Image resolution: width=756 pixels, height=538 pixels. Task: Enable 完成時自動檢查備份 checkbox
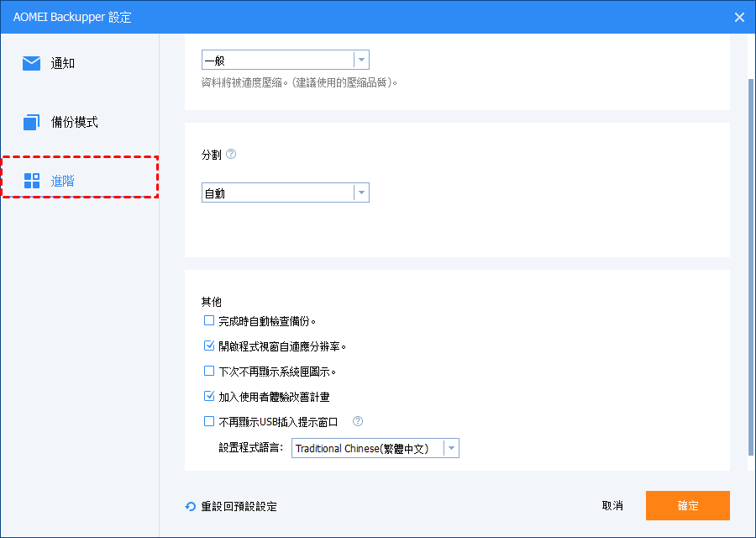tap(209, 320)
